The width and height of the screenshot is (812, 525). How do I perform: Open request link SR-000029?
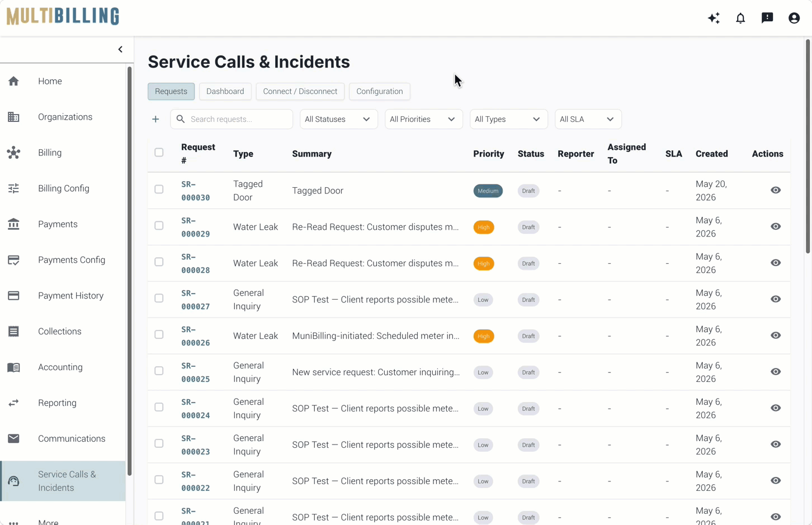pos(195,227)
